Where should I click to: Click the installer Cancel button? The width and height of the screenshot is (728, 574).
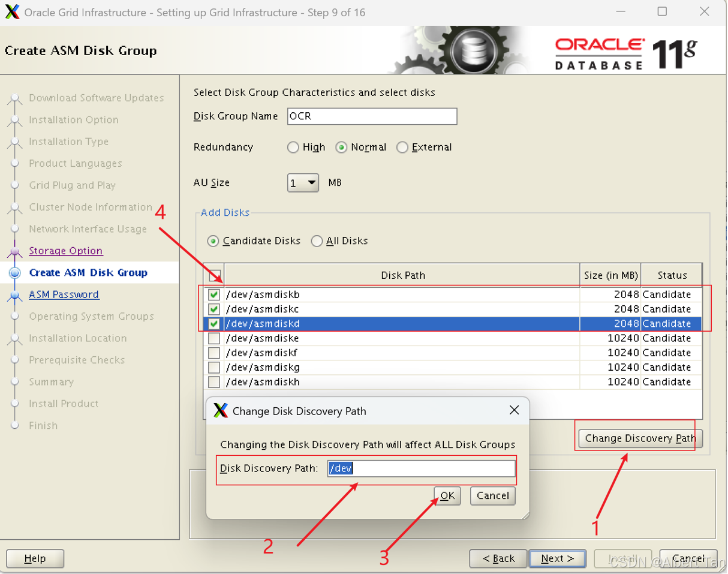[688, 558]
